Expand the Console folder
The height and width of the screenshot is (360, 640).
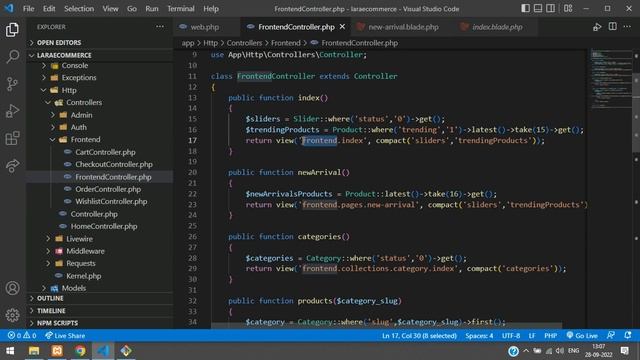tap(74, 65)
